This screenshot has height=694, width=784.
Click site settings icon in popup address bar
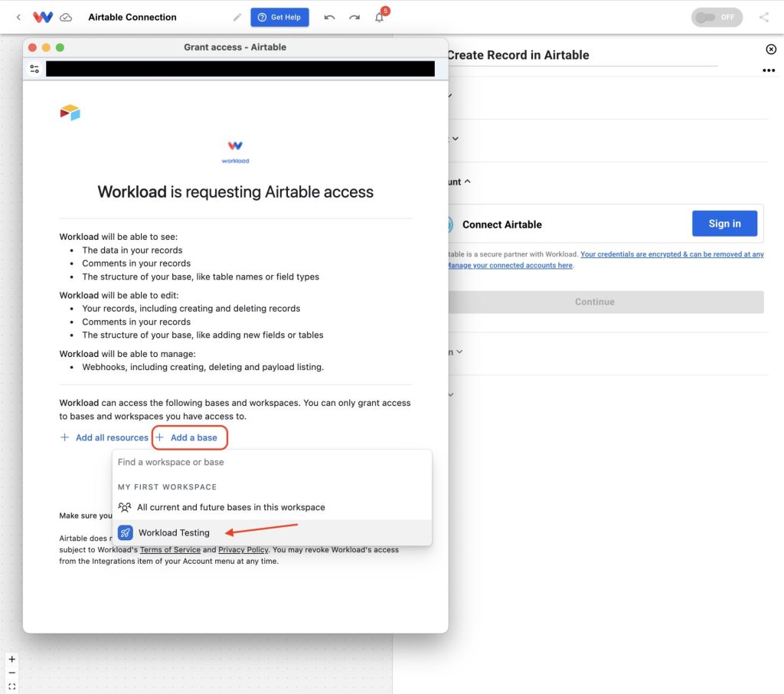coord(34,68)
